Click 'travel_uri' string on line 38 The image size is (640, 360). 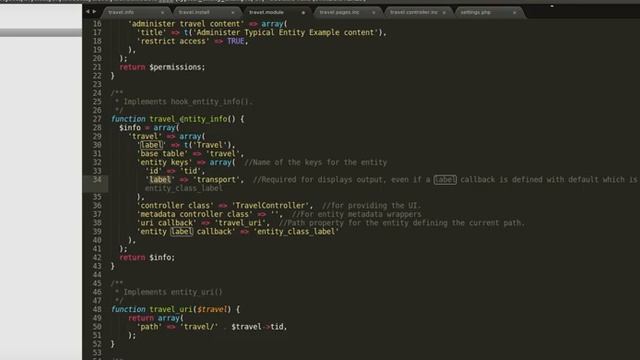coord(240,223)
